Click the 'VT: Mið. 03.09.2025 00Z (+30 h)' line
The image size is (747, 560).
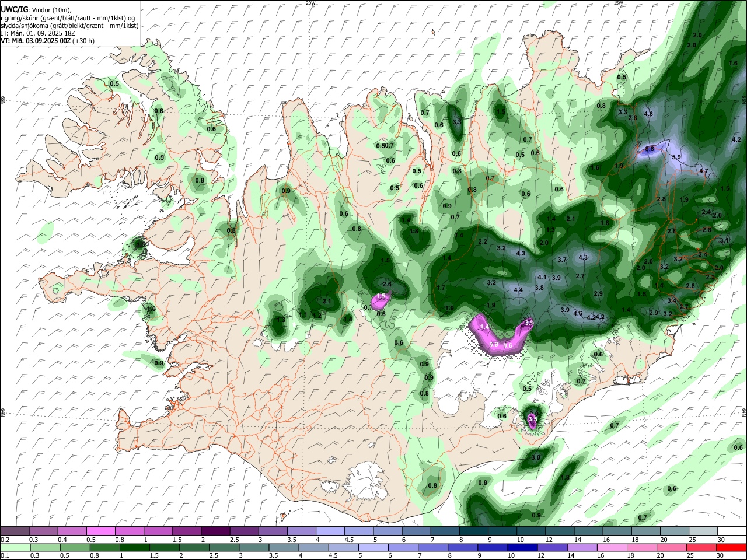pyautogui.click(x=47, y=41)
